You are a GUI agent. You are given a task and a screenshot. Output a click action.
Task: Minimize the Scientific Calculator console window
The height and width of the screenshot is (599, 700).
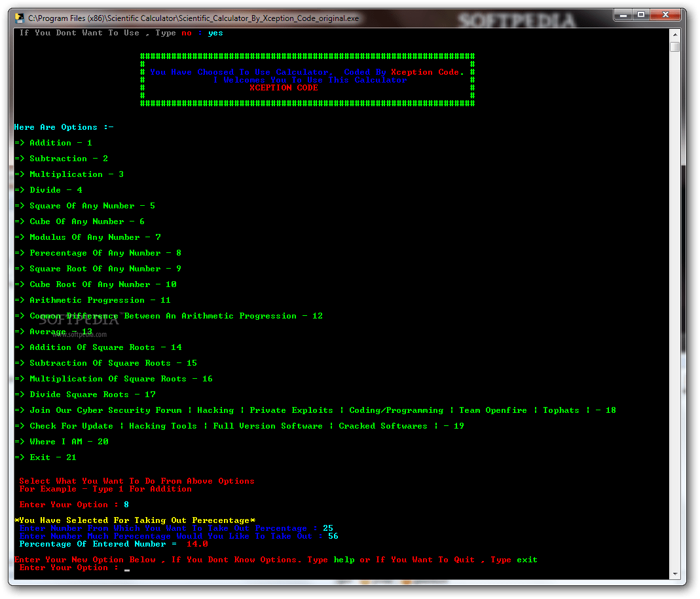623,16
